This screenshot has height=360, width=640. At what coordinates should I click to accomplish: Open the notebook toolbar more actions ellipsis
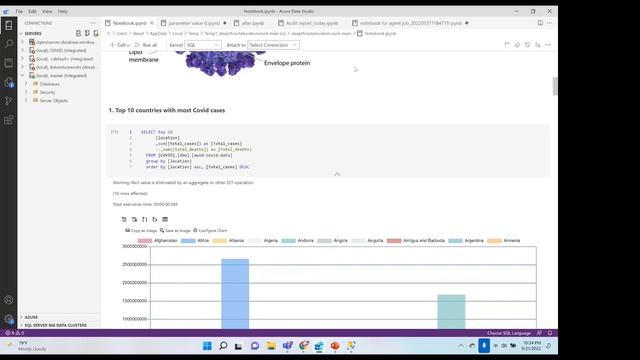548,45
